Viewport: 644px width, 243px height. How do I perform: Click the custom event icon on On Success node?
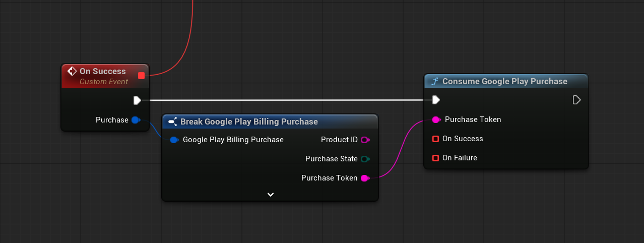click(x=72, y=71)
